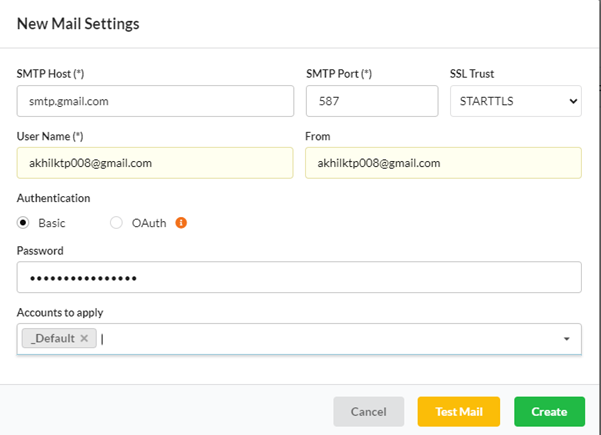Click the From email field
The image size is (601, 435).
(443, 162)
